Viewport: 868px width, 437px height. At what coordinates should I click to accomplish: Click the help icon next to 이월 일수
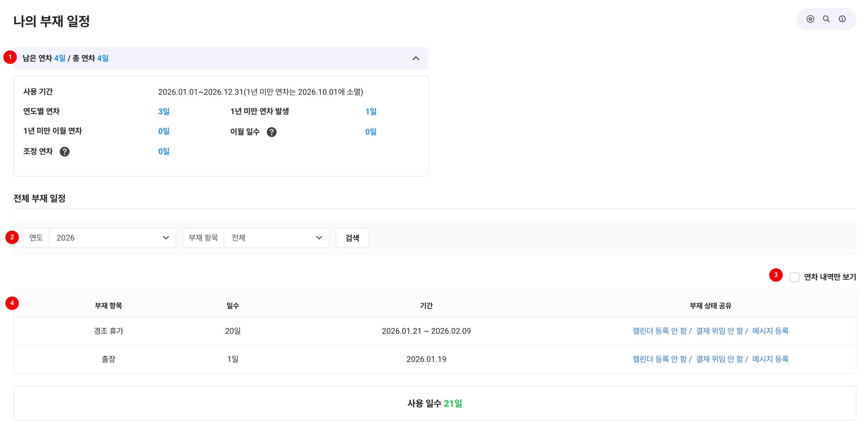point(272,132)
